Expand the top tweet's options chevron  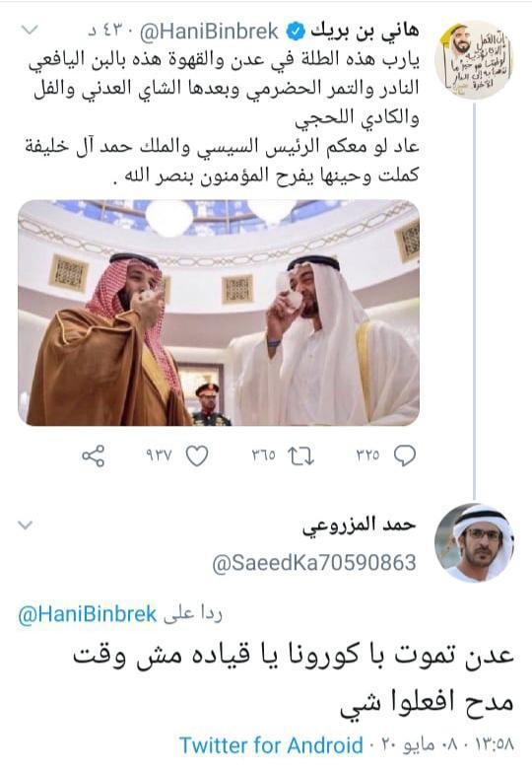(x=30, y=31)
